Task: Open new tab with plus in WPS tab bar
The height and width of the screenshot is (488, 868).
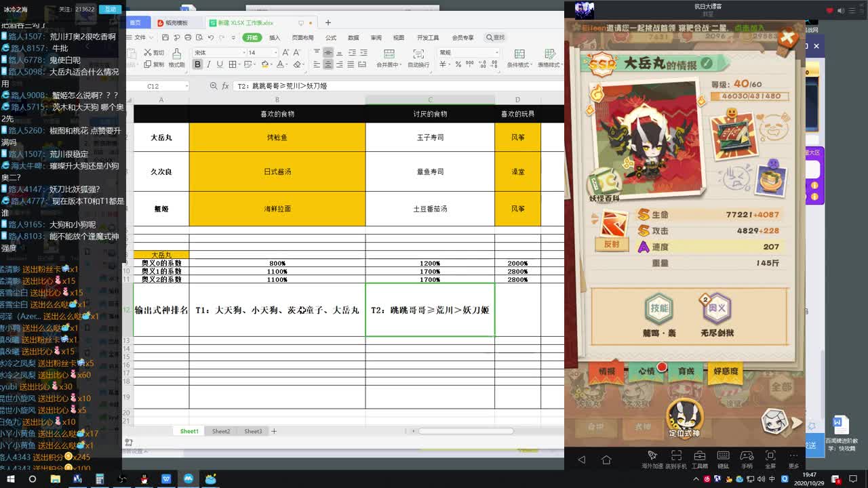Action: point(328,22)
